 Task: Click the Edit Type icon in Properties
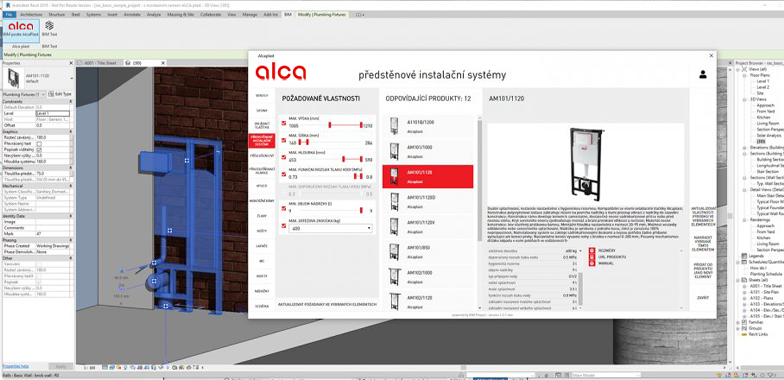52,94
